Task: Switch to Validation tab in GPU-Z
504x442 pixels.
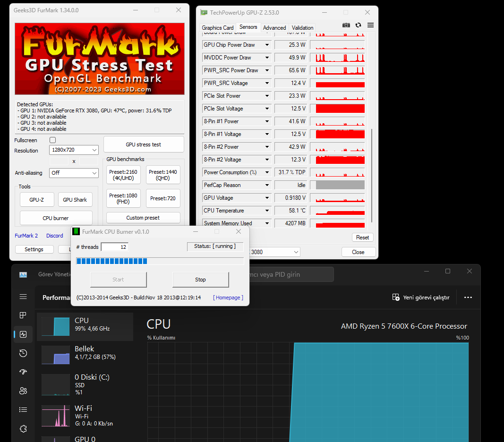Action: [x=302, y=28]
